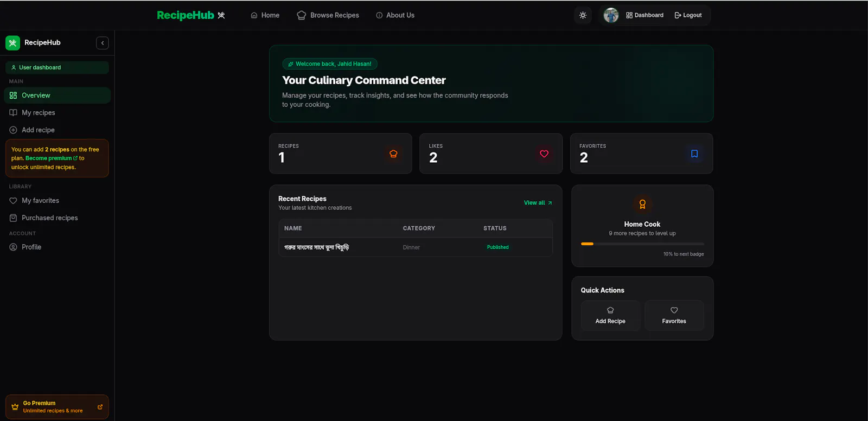
Task: Click the Recipes count card value 1
Action: click(x=282, y=158)
